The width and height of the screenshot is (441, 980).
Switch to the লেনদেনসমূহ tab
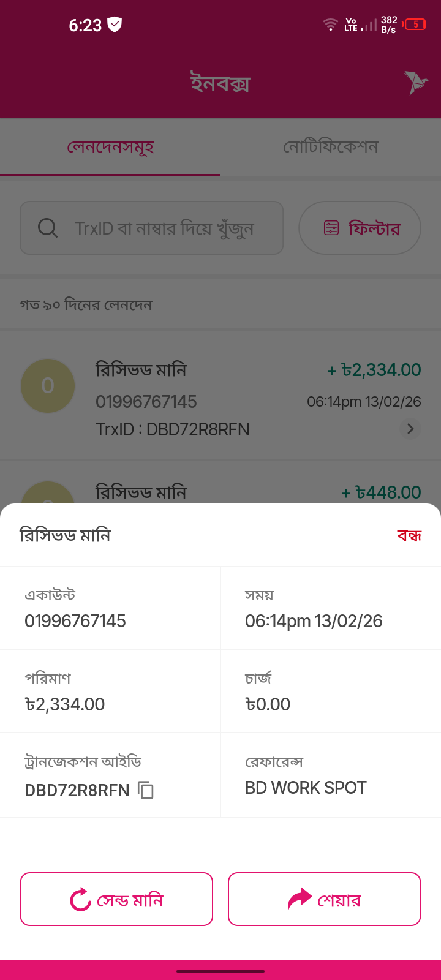click(x=110, y=147)
